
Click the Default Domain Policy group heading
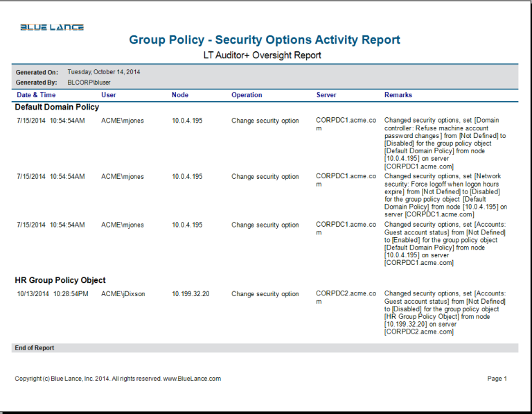[x=57, y=107]
